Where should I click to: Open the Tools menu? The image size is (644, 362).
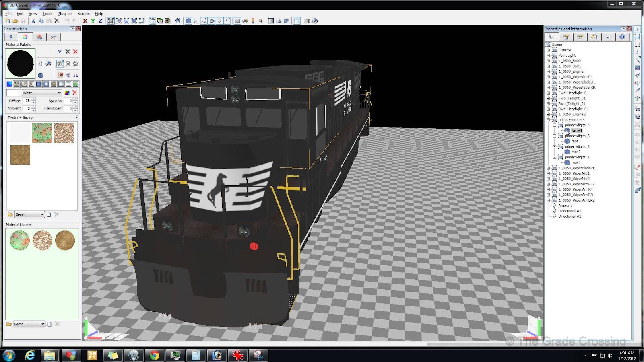47,14
